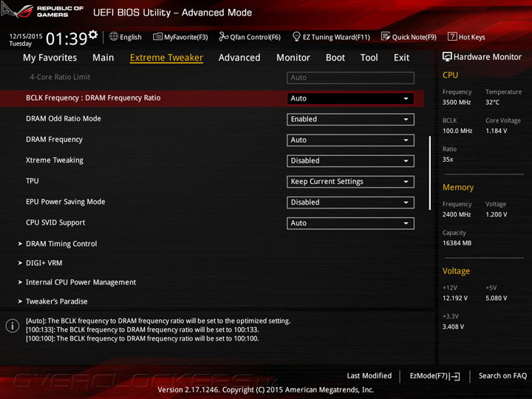The height and width of the screenshot is (399, 532).
Task: Open date and time settings gear icon
Action: coord(93,34)
